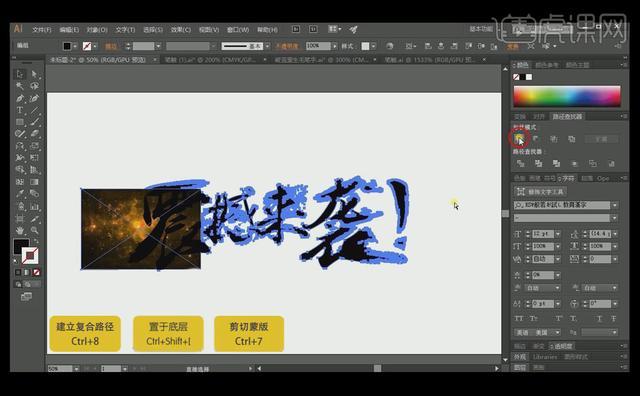Select the Lasso tool
The width and height of the screenshot is (640, 396).
coord(34,86)
